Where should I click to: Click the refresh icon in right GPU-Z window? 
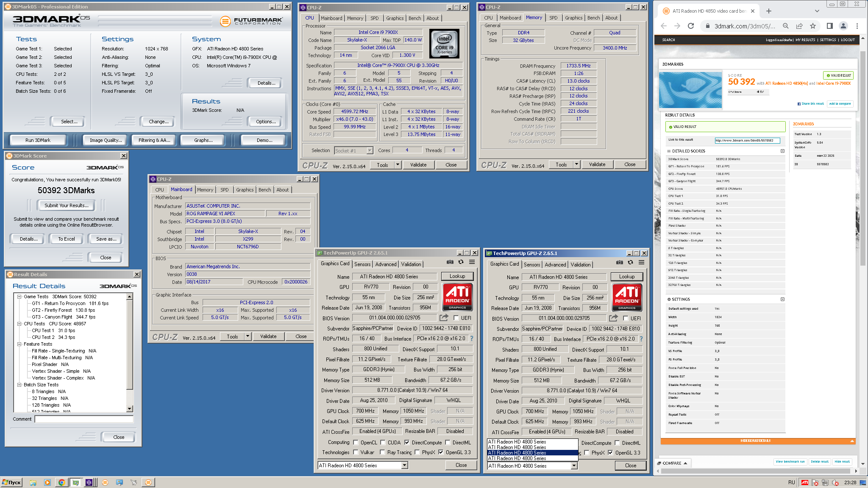click(x=630, y=263)
